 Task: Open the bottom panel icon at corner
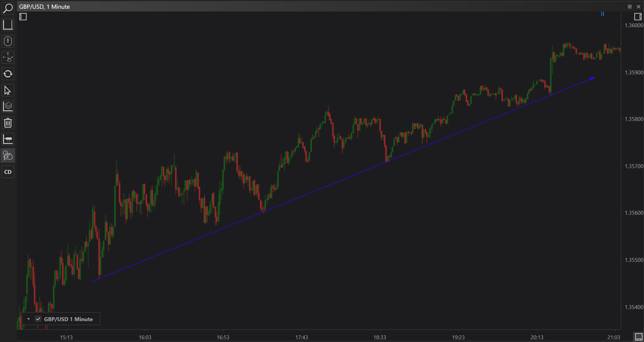pyautogui.click(x=638, y=337)
